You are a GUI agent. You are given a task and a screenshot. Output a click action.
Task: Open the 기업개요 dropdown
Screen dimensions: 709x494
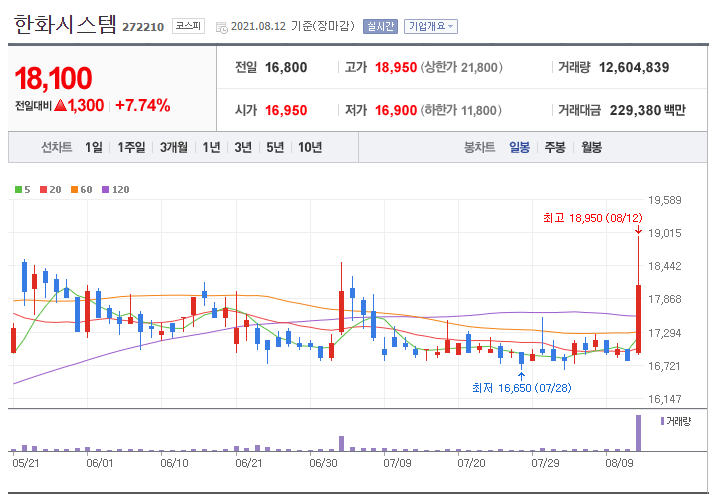coord(430,27)
